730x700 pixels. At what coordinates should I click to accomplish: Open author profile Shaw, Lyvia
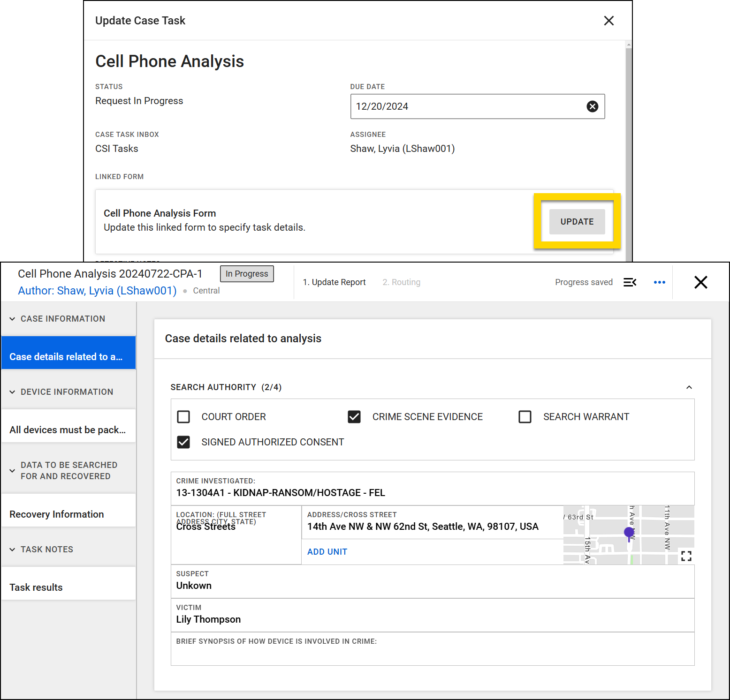click(x=97, y=290)
